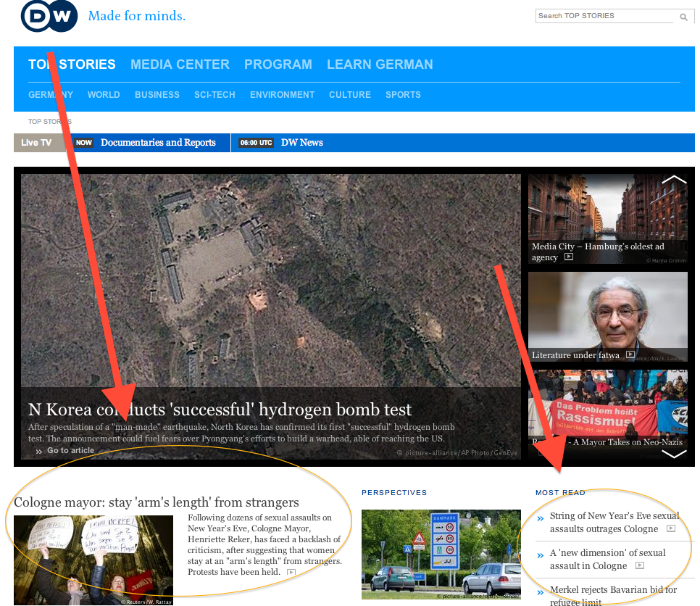Click the Go to article link
This screenshot has height=606, width=700.
[70, 451]
